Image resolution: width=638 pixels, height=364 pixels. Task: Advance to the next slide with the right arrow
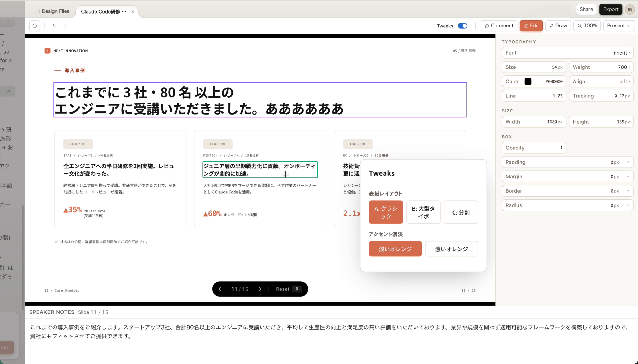[260, 289]
